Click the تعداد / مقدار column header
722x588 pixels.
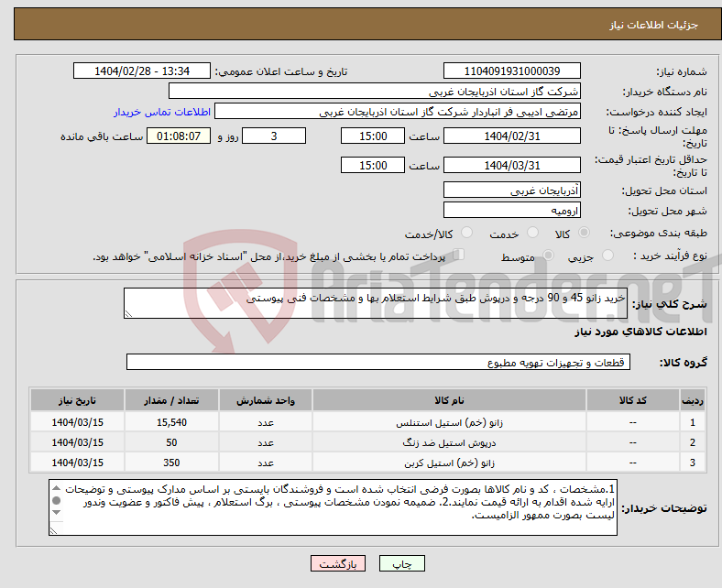point(171,400)
